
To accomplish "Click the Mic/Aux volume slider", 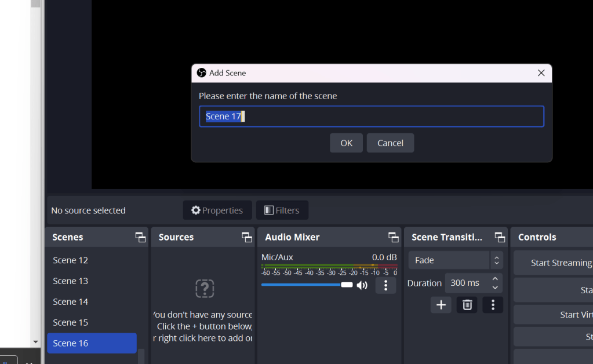I will tap(307, 285).
